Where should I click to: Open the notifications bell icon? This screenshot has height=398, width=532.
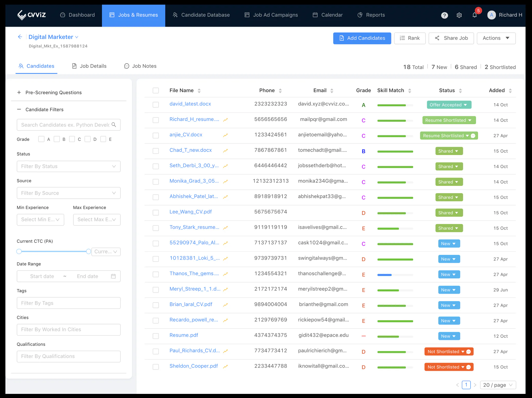[x=475, y=15]
